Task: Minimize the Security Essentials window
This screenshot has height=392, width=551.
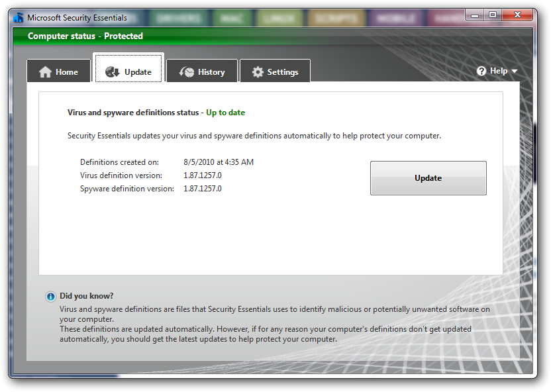Action: click(474, 14)
